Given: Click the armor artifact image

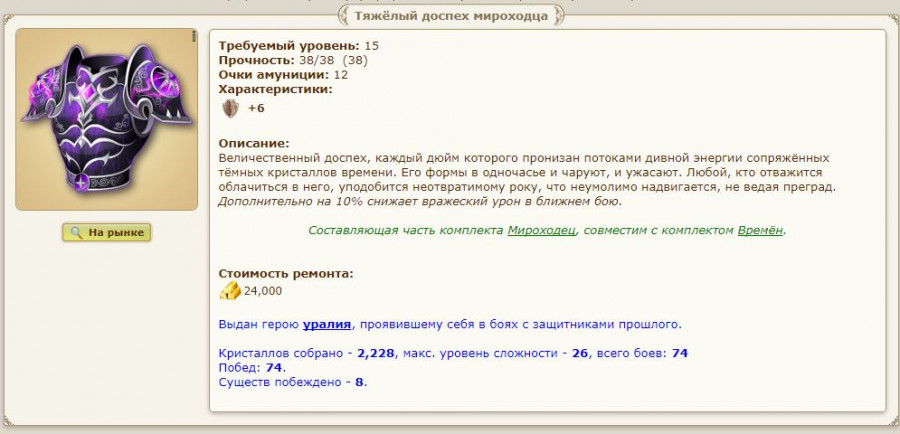Looking at the screenshot, I should [x=107, y=119].
